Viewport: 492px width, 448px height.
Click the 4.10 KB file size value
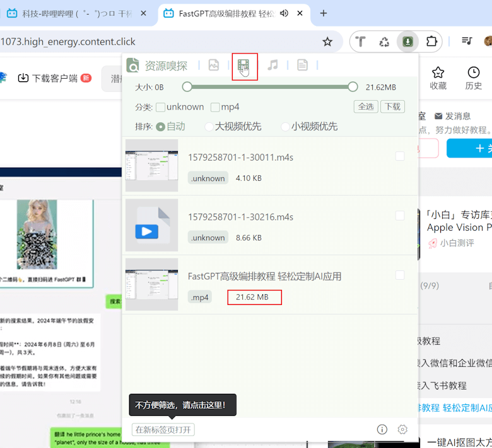pyautogui.click(x=249, y=178)
